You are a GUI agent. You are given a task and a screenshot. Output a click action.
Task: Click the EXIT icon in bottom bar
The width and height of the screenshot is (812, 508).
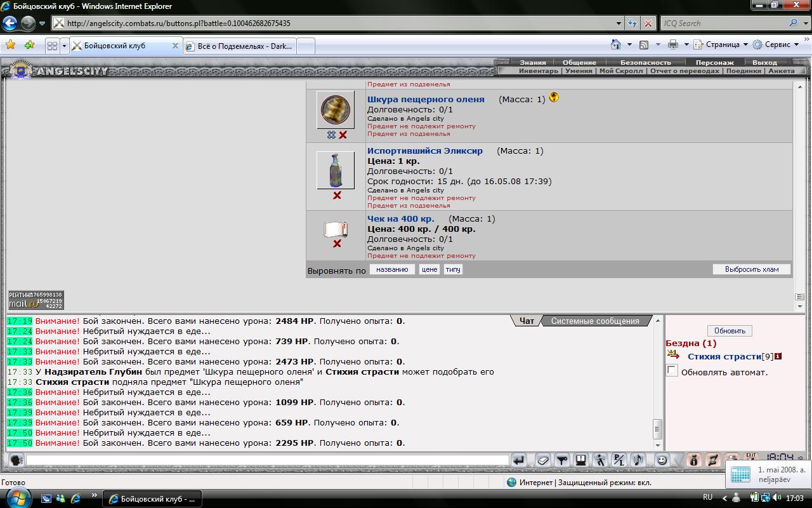click(751, 457)
